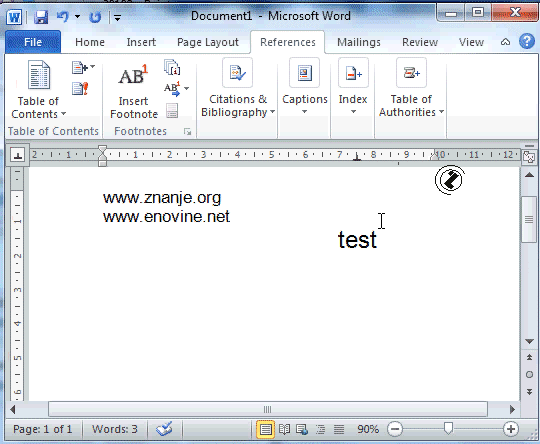This screenshot has width=540, height=444.
Task: Click the horizontal scrollbar thumb
Action: (268, 409)
